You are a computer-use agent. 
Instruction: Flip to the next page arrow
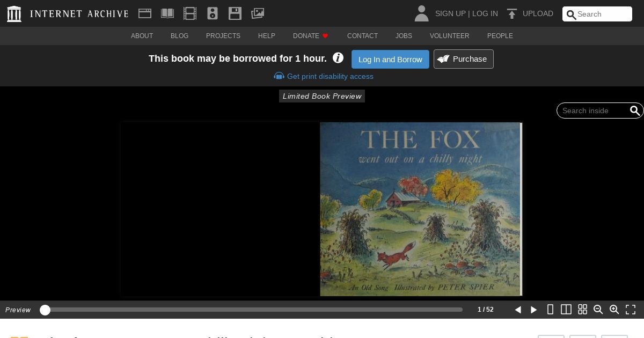click(534, 310)
